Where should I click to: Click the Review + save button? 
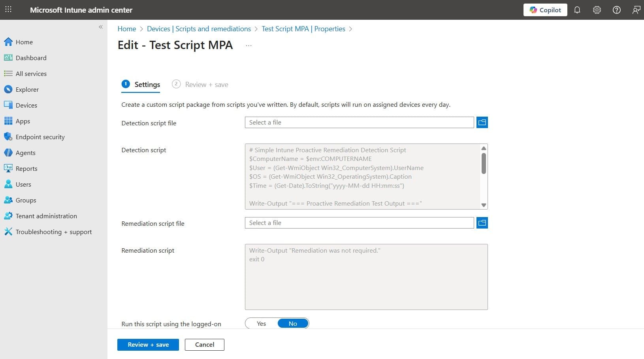(148, 345)
